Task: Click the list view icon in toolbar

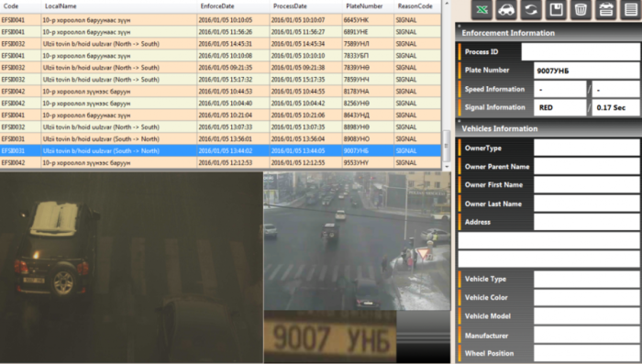Action: [x=631, y=9]
